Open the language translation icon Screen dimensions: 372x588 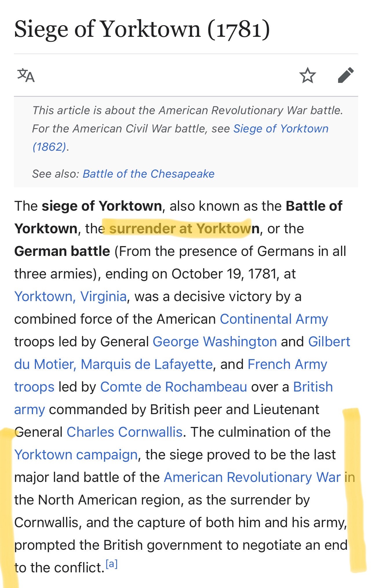click(26, 75)
